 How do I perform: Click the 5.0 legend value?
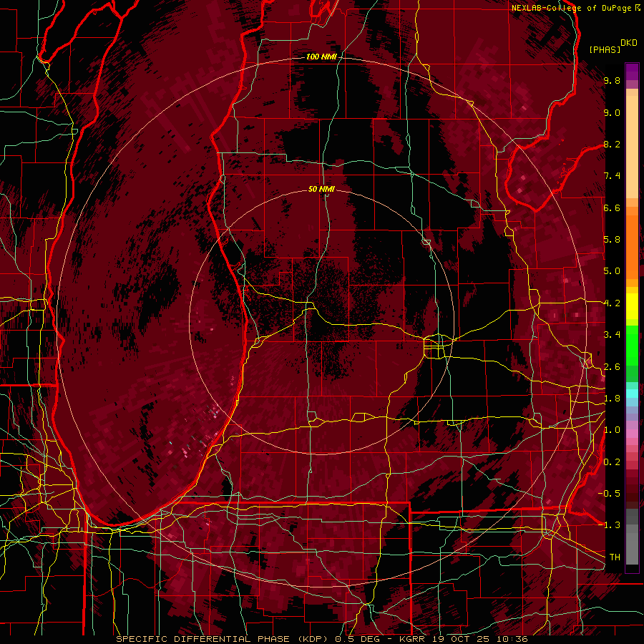612,271
